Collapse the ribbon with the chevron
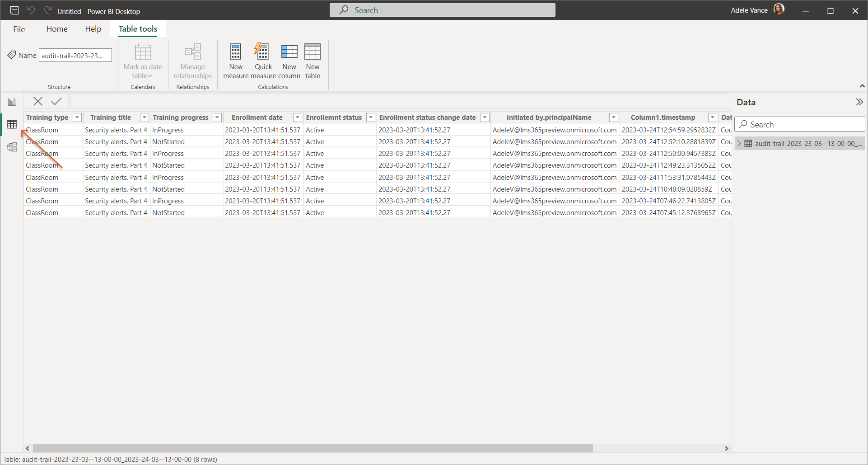 tap(862, 86)
